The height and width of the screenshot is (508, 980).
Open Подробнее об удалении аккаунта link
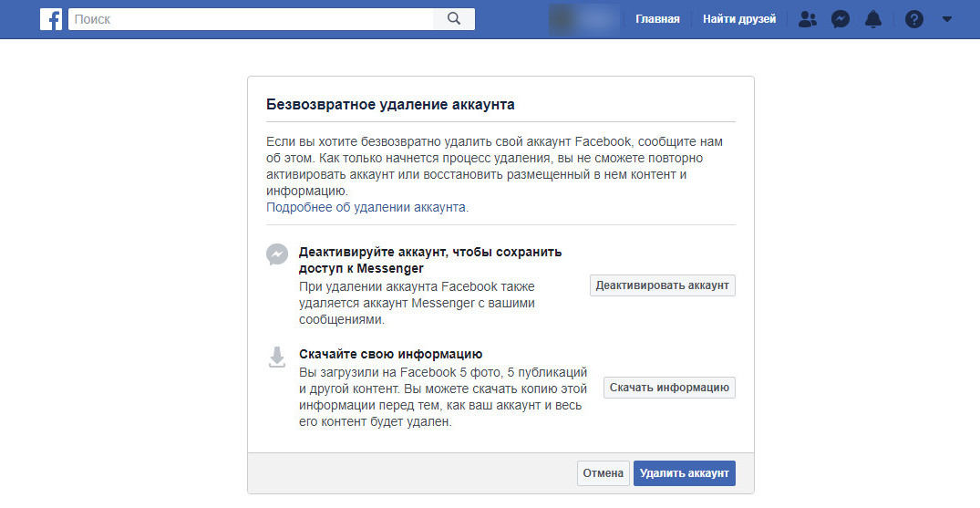(x=367, y=207)
